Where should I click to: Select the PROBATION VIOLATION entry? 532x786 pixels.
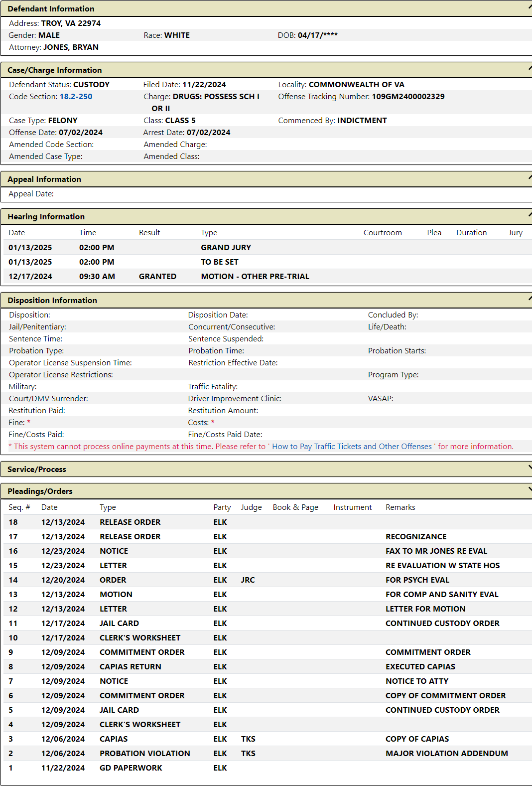[x=268, y=754]
